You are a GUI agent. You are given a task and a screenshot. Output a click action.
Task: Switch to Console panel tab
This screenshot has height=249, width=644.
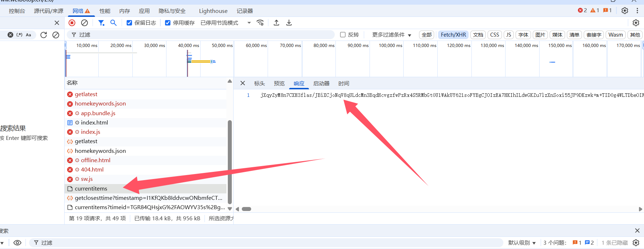(x=17, y=11)
